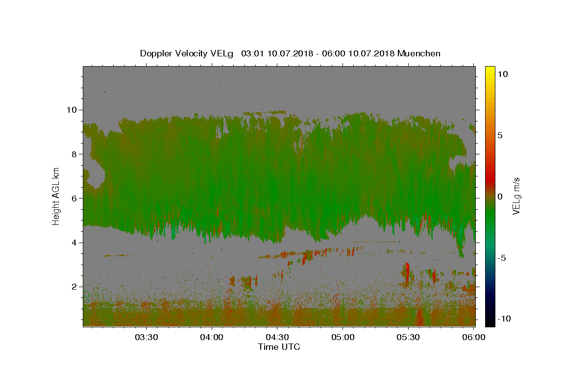Click the yellow top of the colorbar
This screenshot has width=588, height=392.
(490, 70)
